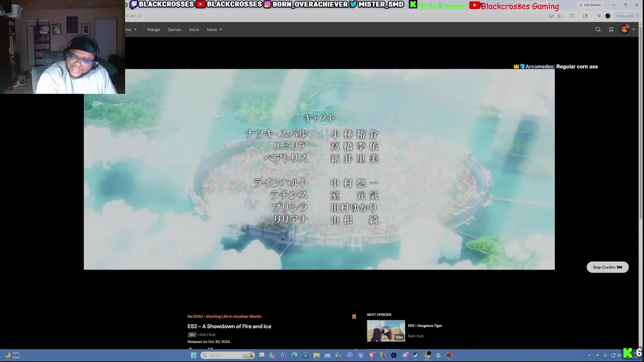Switch to Chrome on the taskbar
This screenshot has width=644, height=362.
427,355
